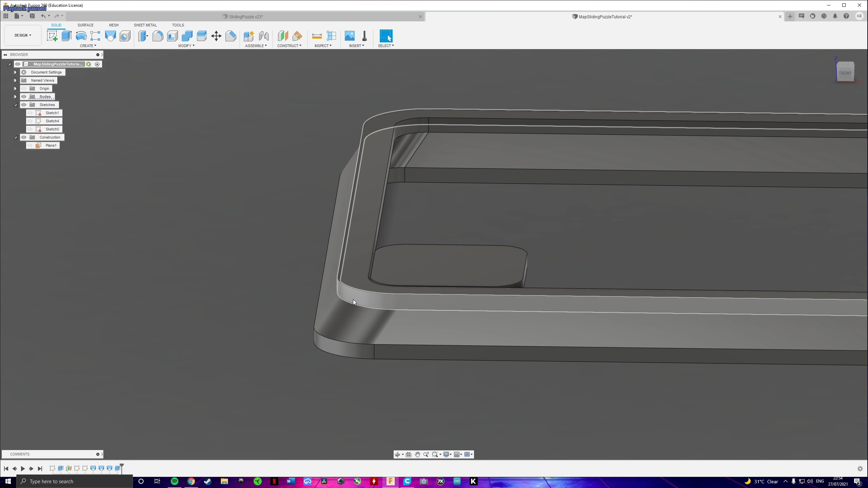Toggle visibility of the Bodies folder
The width and height of the screenshot is (868, 488).
(24, 97)
